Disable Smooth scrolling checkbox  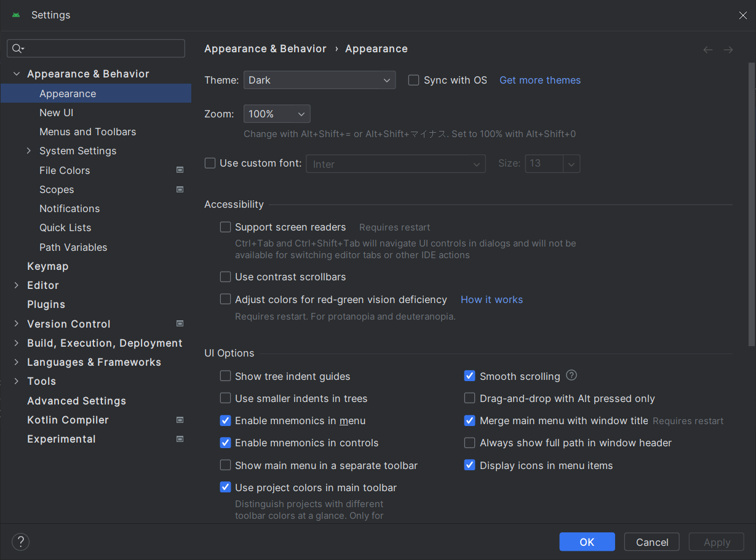pyautogui.click(x=470, y=376)
